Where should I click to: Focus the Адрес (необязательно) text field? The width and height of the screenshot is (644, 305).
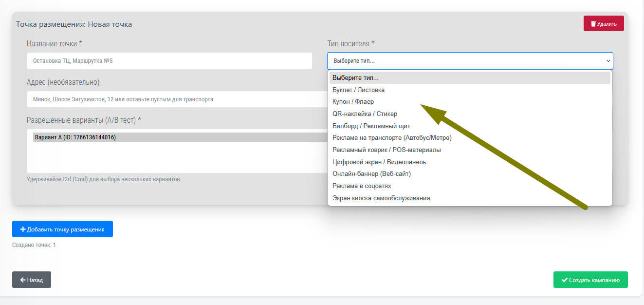(169, 99)
